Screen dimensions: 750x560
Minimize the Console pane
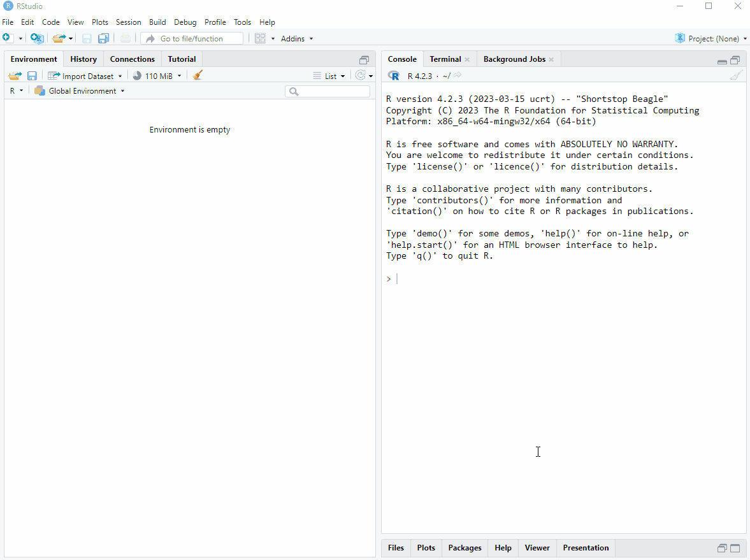coord(722,61)
